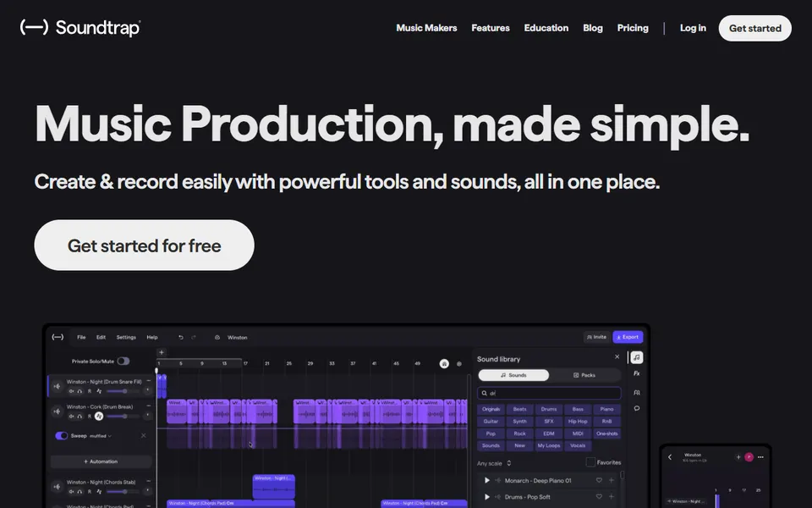The width and height of the screenshot is (812, 508).
Task: Add Monarch - Deep Piano 01 with plus
Action: coord(611,480)
